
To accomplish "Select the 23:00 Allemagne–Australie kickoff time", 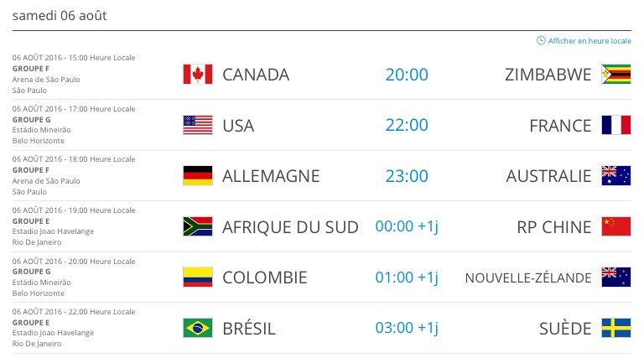I will (x=407, y=176).
